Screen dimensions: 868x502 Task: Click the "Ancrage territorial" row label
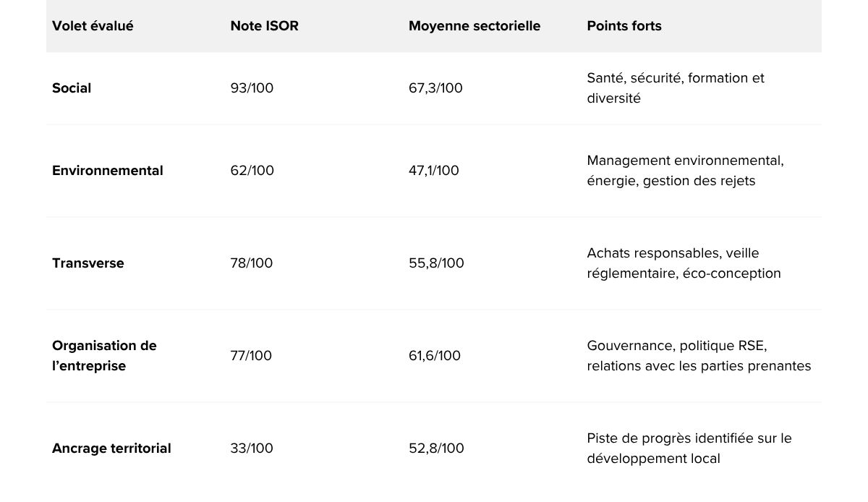point(111,448)
